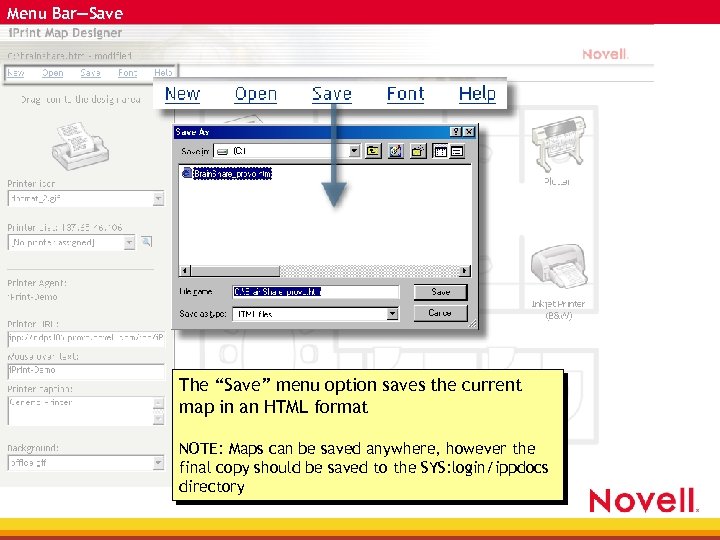Viewport: 720px width, 540px height.
Task: Click the Printer URL input field
Action: click(x=86, y=338)
